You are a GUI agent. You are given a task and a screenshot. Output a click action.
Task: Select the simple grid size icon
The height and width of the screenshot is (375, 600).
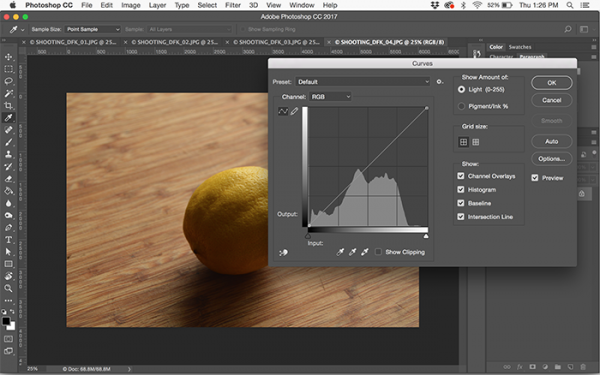click(x=463, y=142)
